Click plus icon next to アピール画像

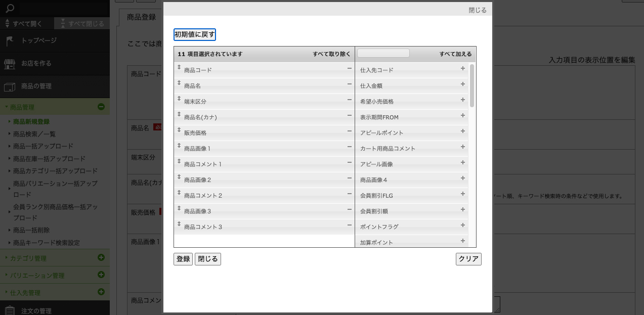462,162
